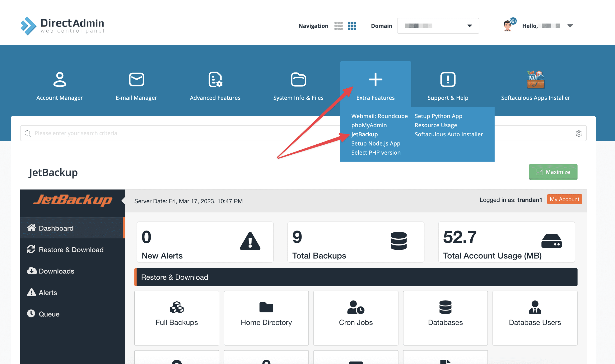Screen dimensions: 615x364
Task: Open My Account in JetBackup
Action: 565,200
